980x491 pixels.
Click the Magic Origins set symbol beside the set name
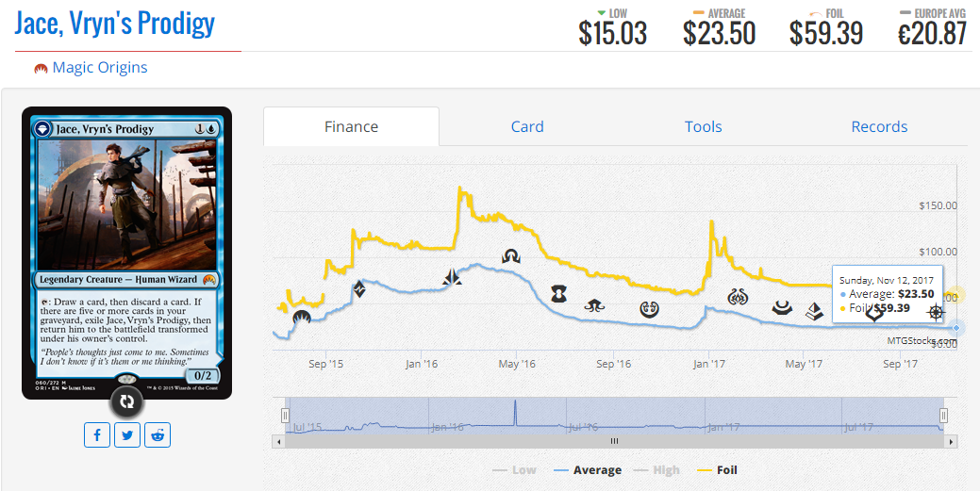[x=42, y=68]
